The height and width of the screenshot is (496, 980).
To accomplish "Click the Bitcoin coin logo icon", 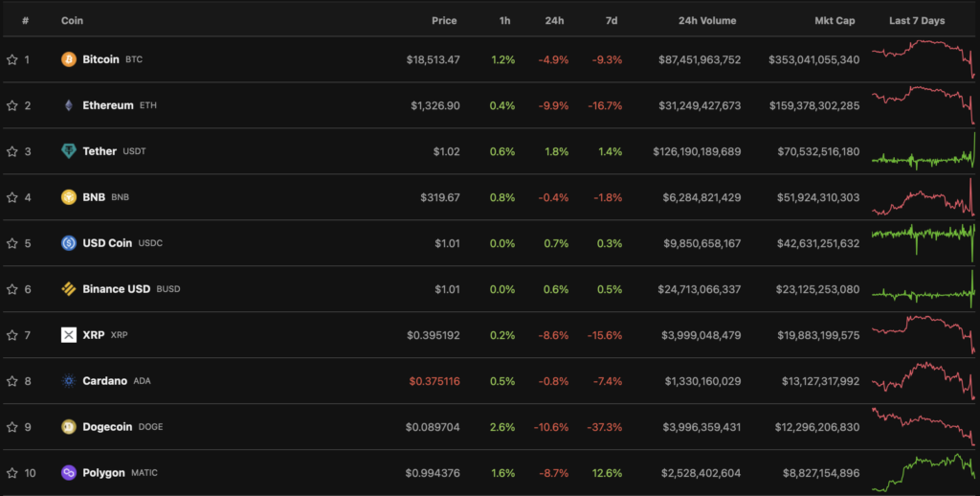I will (69, 59).
